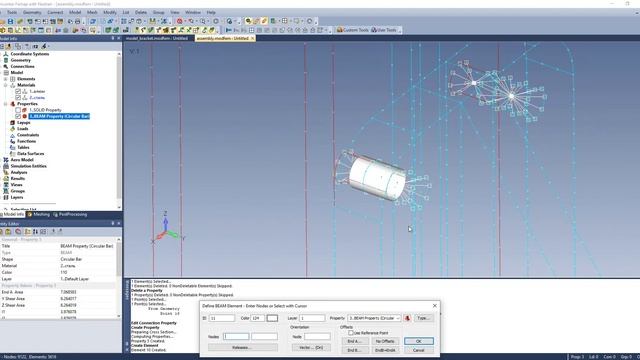Click the Analyses icon in the tree
This screenshot has width=640, height=360.
pos(6,172)
